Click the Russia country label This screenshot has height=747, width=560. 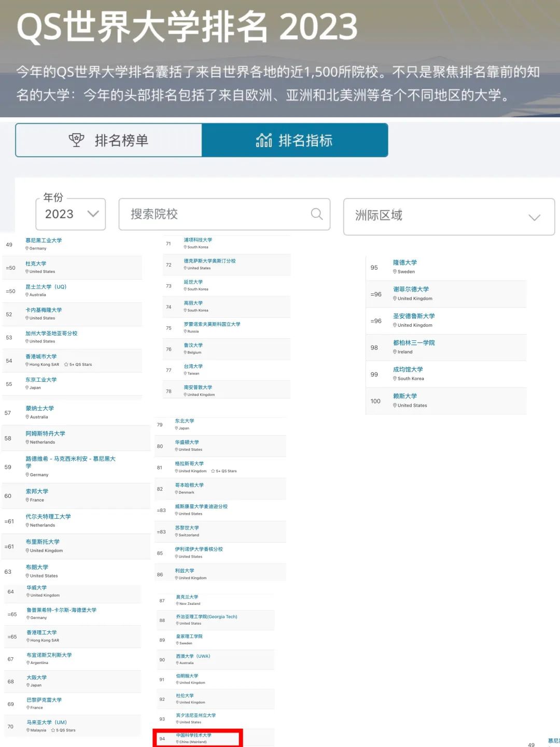193,331
